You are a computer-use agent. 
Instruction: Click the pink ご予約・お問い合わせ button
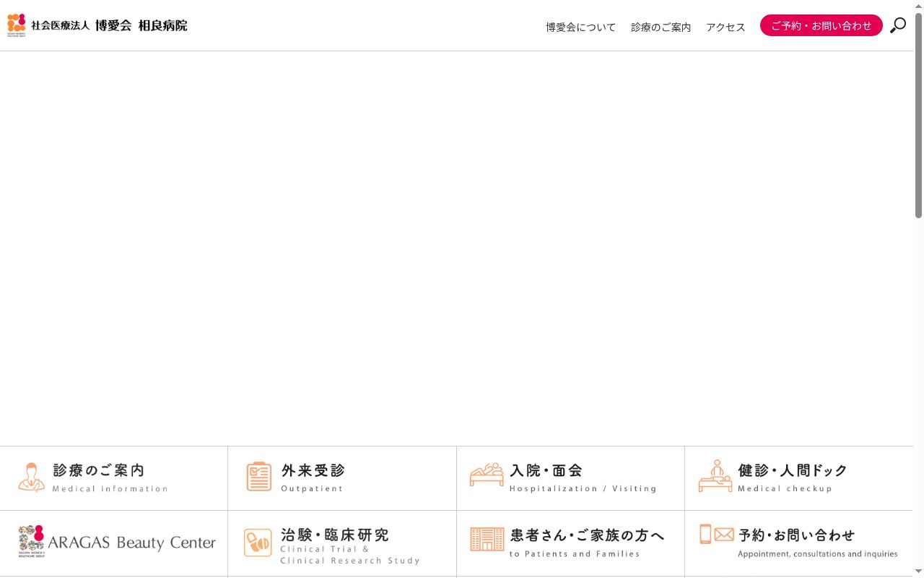(x=821, y=25)
